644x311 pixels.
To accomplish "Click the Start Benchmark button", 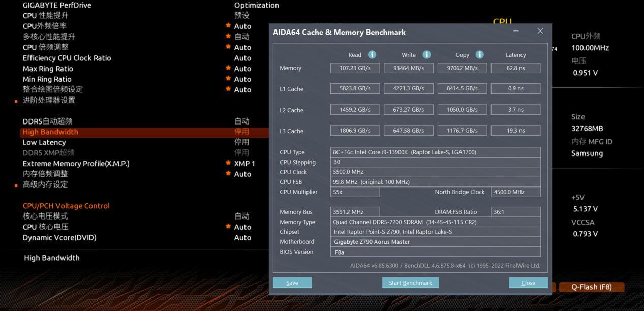I will (410, 283).
